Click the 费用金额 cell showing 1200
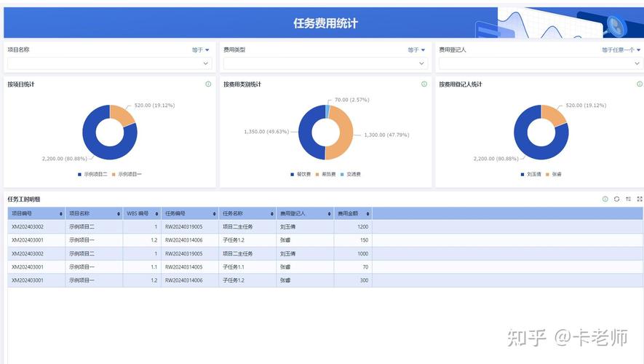 point(353,227)
